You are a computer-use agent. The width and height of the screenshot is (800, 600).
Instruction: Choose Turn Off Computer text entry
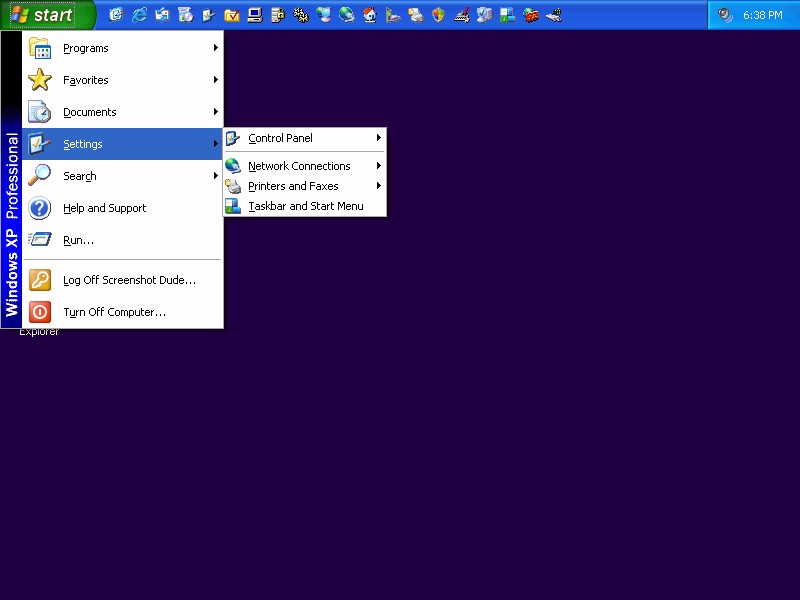pyautogui.click(x=114, y=312)
